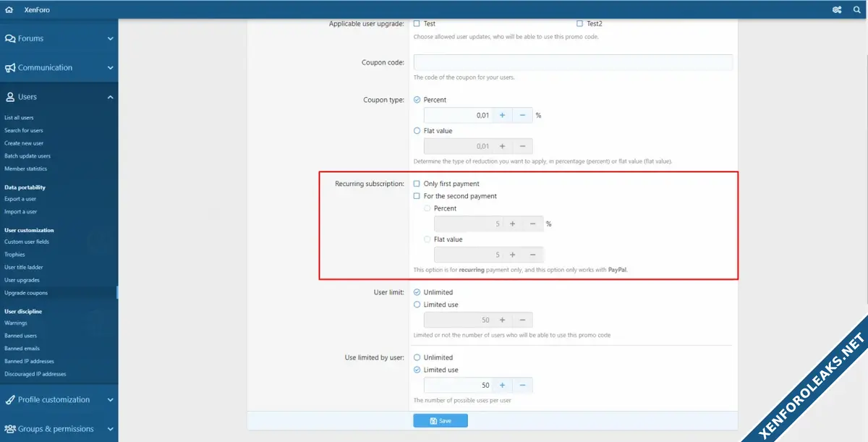Open the admin settings gears icon
Viewport: 868px width, 442px height.
(x=837, y=9)
